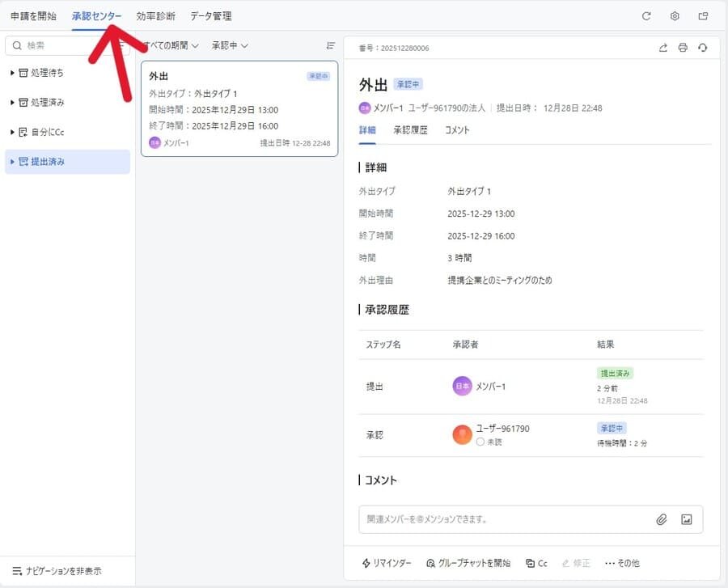The width and height of the screenshot is (728, 588).
Task: Open settings via the gear icon
Action: (x=675, y=16)
